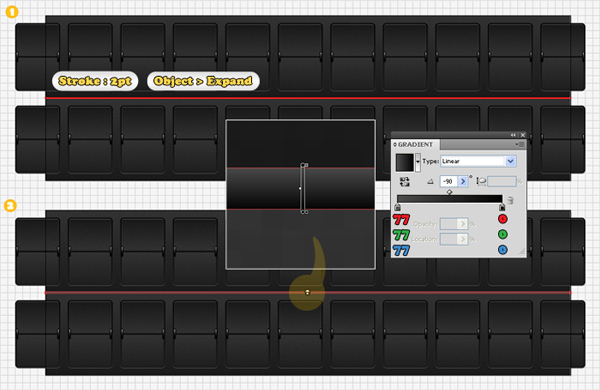Image resolution: width=600 pixels, height=390 pixels.
Task: Click the aspect ratio icon
Action: coord(481,181)
